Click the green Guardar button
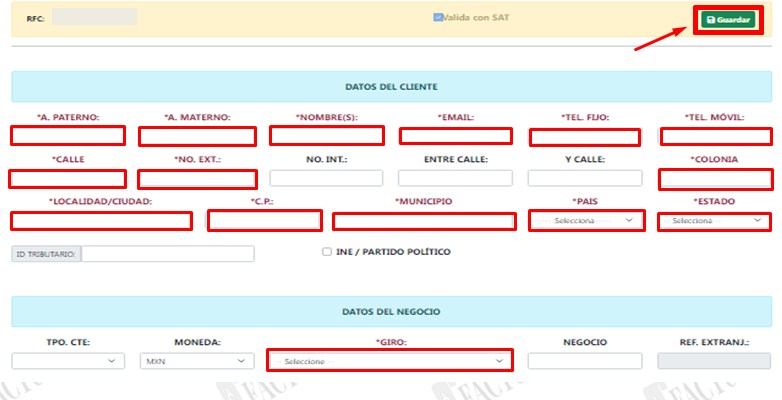Screen dimensions: 782x400 (x=728, y=19)
